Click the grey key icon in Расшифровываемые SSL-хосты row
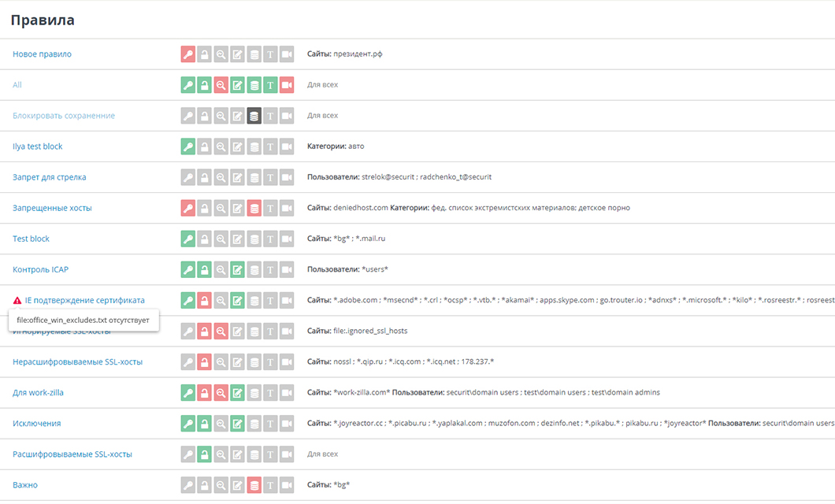Image resolution: width=835 pixels, height=504 pixels. tap(188, 454)
